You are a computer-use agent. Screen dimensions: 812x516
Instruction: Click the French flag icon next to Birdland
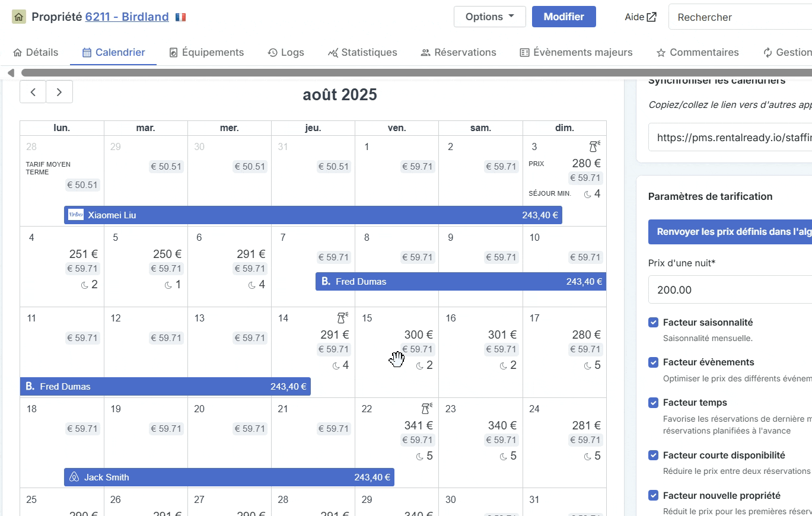click(x=181, y=17)
